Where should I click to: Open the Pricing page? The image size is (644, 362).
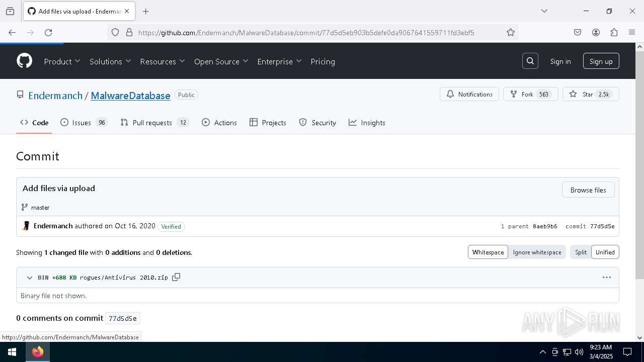point(323,61)
